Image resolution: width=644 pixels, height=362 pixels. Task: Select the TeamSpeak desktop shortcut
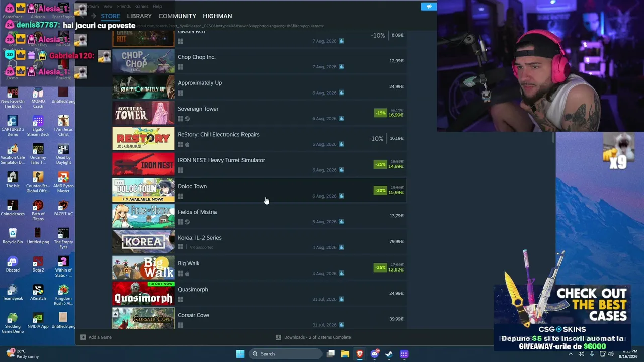tap(13, 293)
